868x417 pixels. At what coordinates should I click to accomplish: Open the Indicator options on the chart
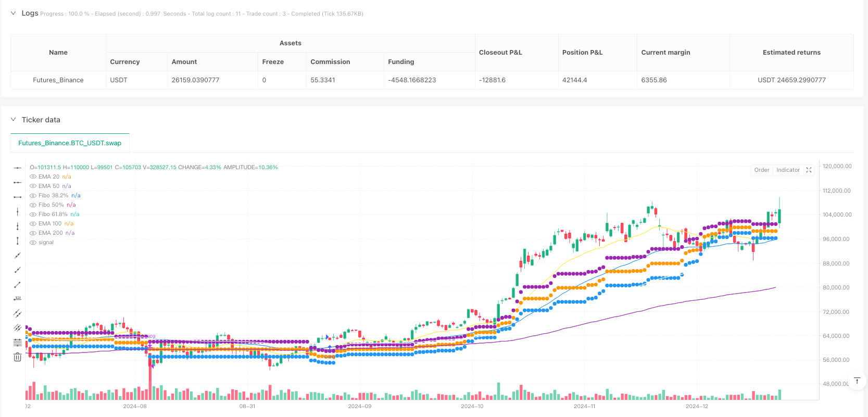(788, 170)
